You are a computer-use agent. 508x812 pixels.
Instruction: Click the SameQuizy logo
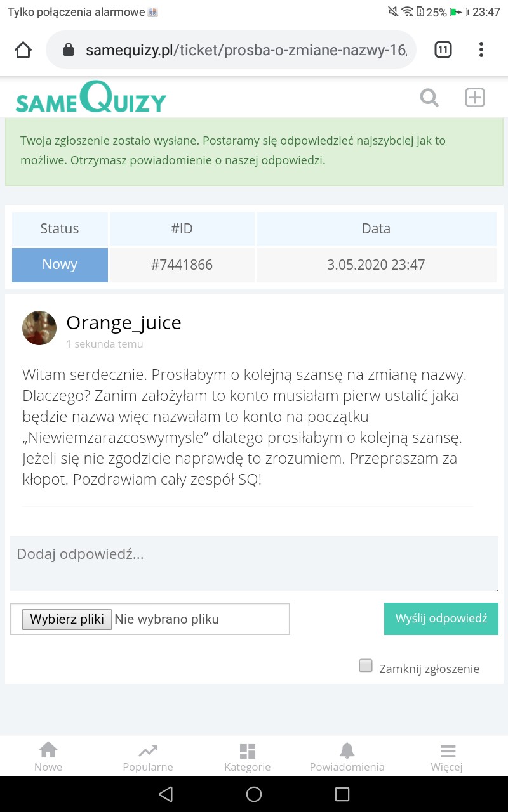pyautogui.click(x=91, y=98)
